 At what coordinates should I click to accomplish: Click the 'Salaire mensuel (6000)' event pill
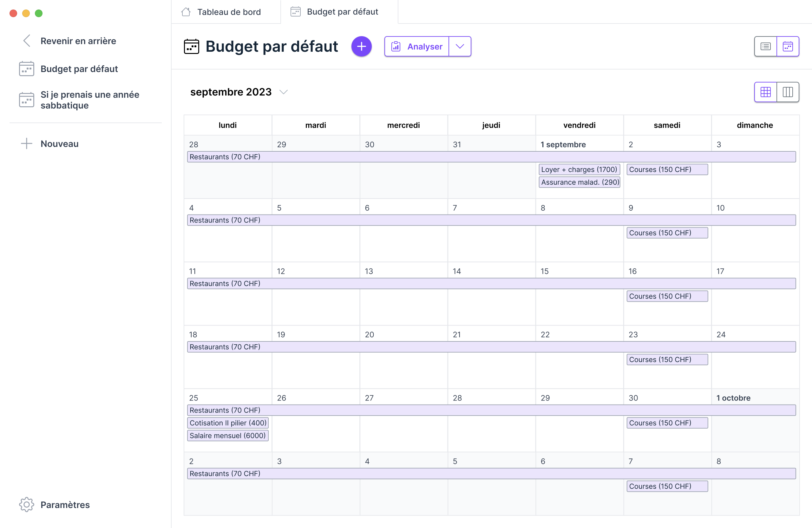(227, 436)
